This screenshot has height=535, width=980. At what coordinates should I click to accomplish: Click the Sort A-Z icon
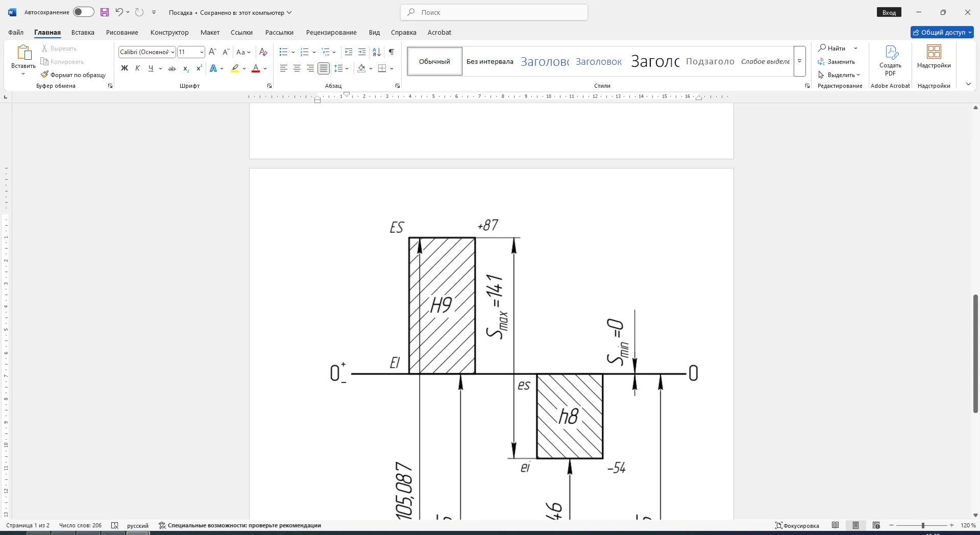pos(377,52)
